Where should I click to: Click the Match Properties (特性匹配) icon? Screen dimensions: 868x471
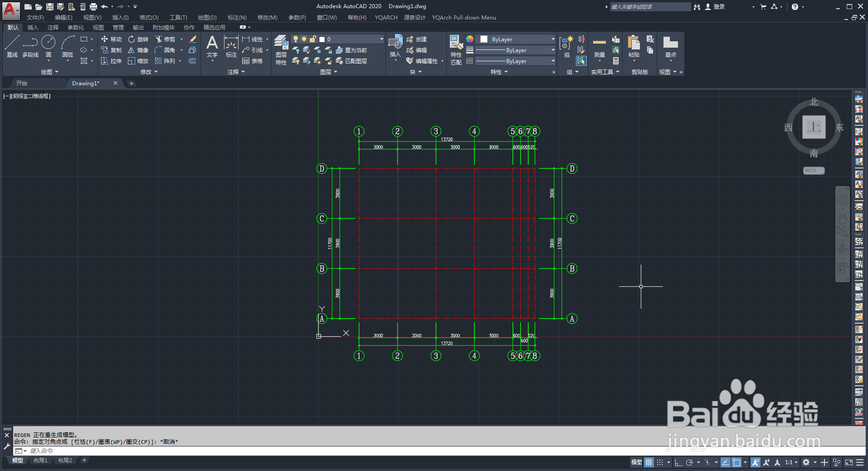point(456,49)
